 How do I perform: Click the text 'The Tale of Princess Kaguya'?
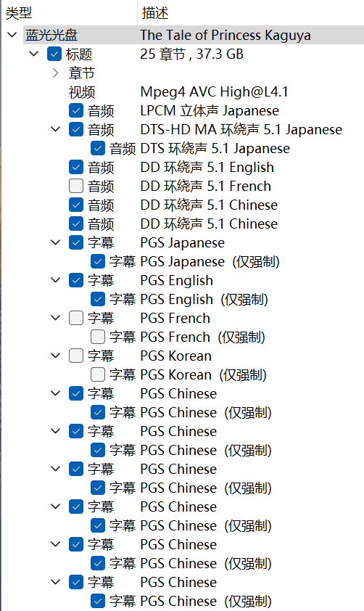(226, 35)
